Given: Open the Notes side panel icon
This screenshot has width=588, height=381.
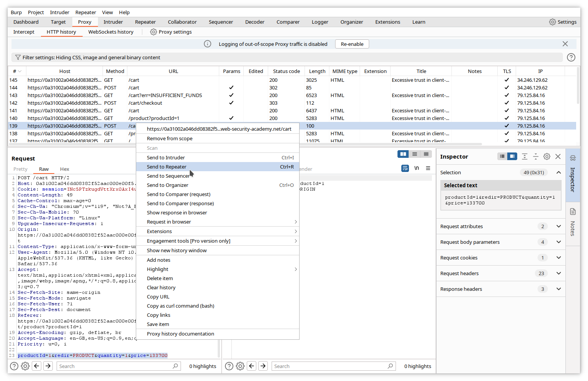Looking at the screenshot, I should (573, 212).
